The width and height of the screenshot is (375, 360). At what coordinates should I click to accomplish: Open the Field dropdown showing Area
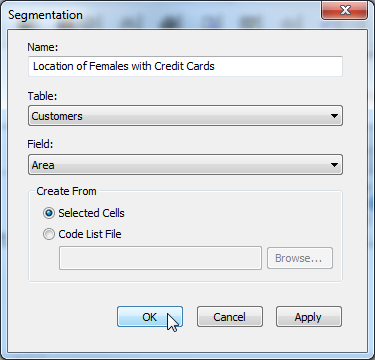click(x=185, y=164)
